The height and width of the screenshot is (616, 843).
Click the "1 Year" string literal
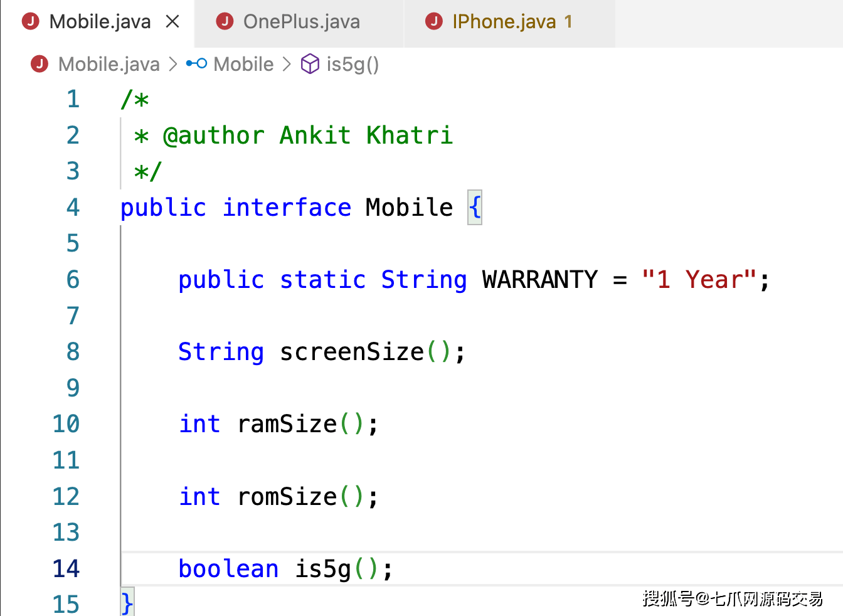click(700, 280)
